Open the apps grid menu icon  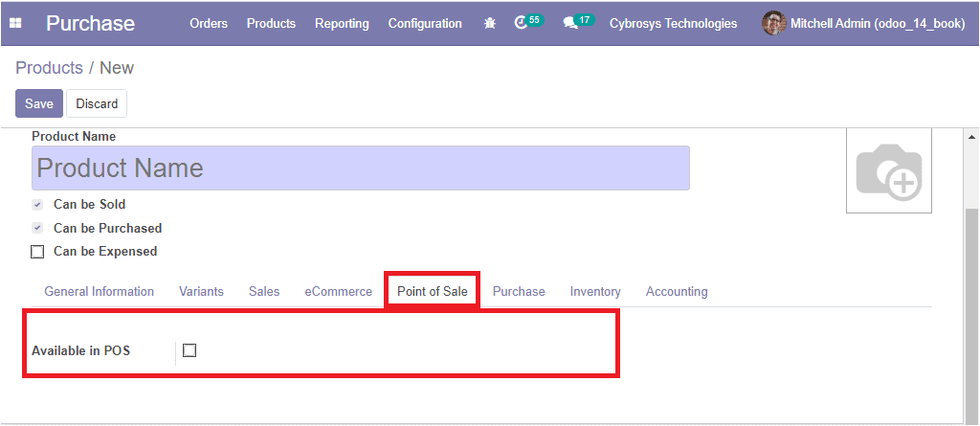(x=15, y=23)
